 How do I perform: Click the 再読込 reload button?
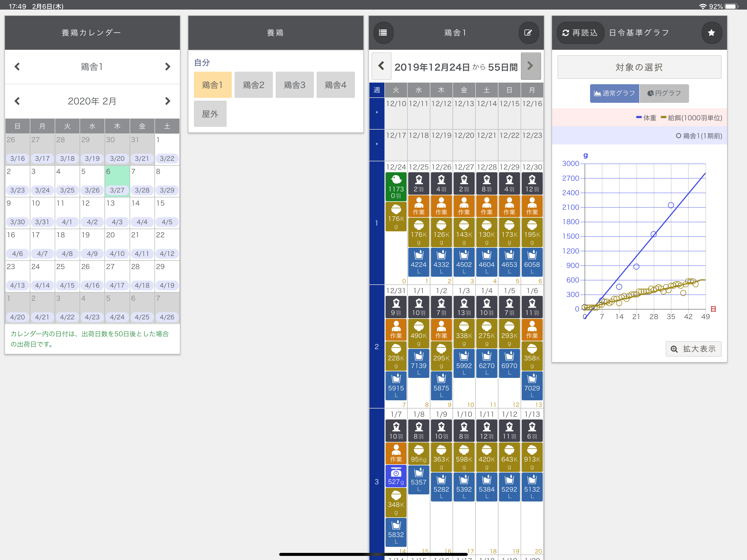click(580, 33)
